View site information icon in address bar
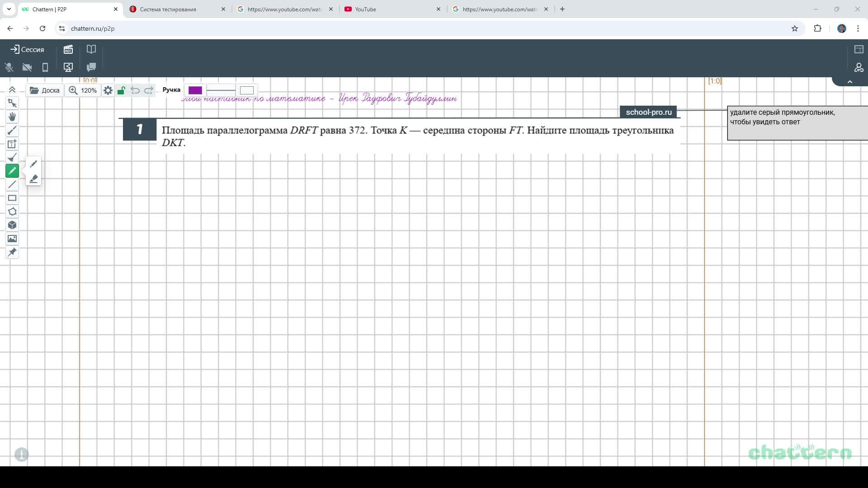 (x=62, y=28)
